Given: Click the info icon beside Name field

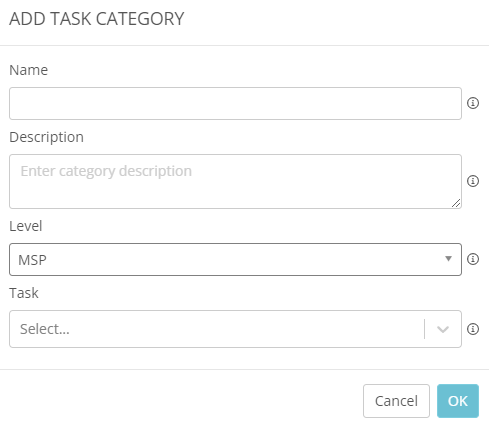Looking at the screenshot, I should pyautogui.click(x=473, y=103).
